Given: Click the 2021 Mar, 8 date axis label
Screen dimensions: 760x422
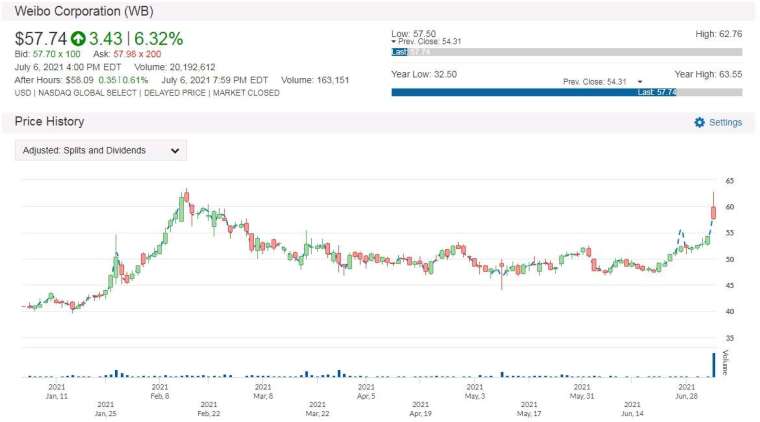Looking at the screenshot, I should pyautogui.click(x=263, y=391).
